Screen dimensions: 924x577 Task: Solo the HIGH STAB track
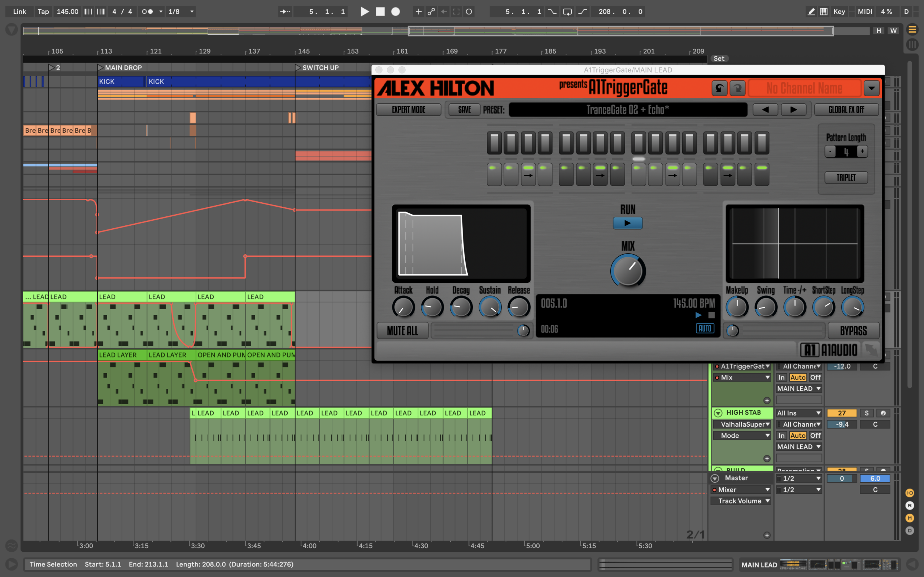coord(866,413)
